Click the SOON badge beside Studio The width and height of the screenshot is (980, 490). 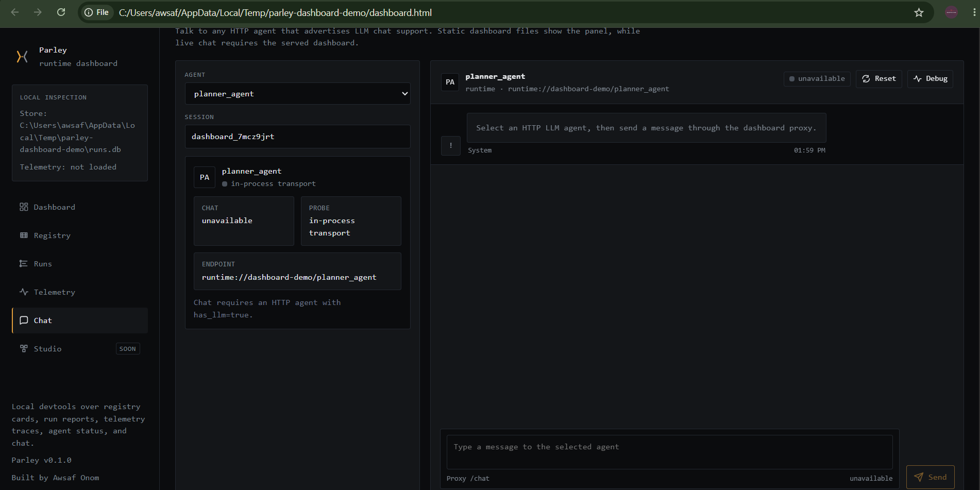pos(128,349)
